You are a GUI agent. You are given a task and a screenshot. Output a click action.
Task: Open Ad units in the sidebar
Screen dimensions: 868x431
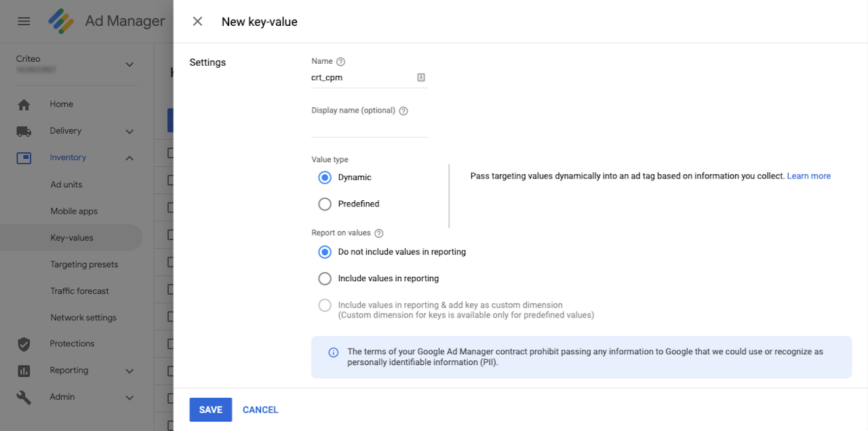point(66,185)
